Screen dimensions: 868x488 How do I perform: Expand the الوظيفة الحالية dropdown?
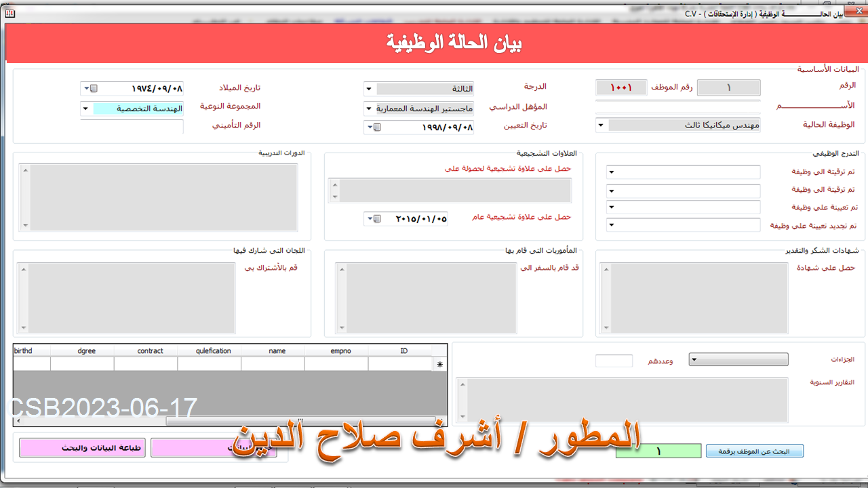tap(601, 125)
